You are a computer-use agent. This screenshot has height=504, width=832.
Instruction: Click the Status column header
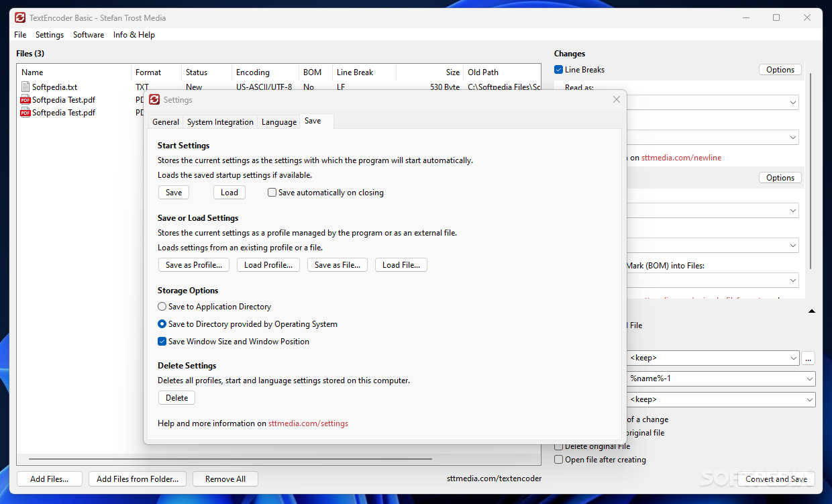pyautogui.click(x=207, y=72)
